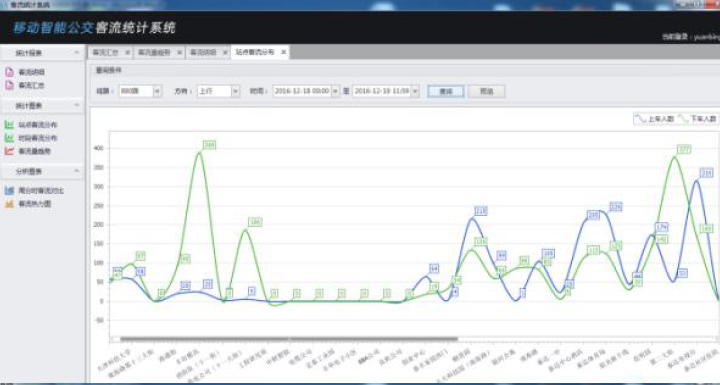Click the 400 y-axis value
The width and height of the screenshot is (720, 385).
(x=100, y=148)
